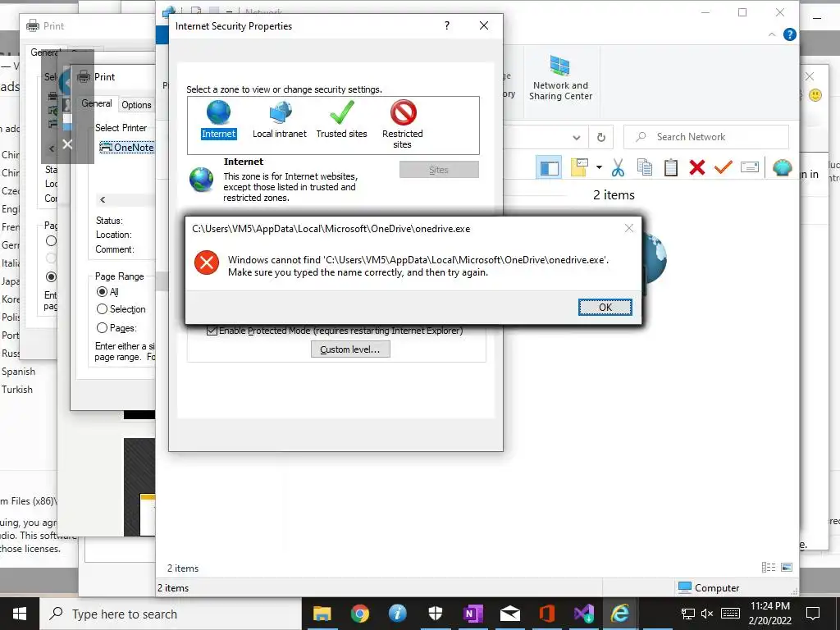
Task: Select the first Page Range radio in back Print dialog
Action: click(x=51, y=240)
